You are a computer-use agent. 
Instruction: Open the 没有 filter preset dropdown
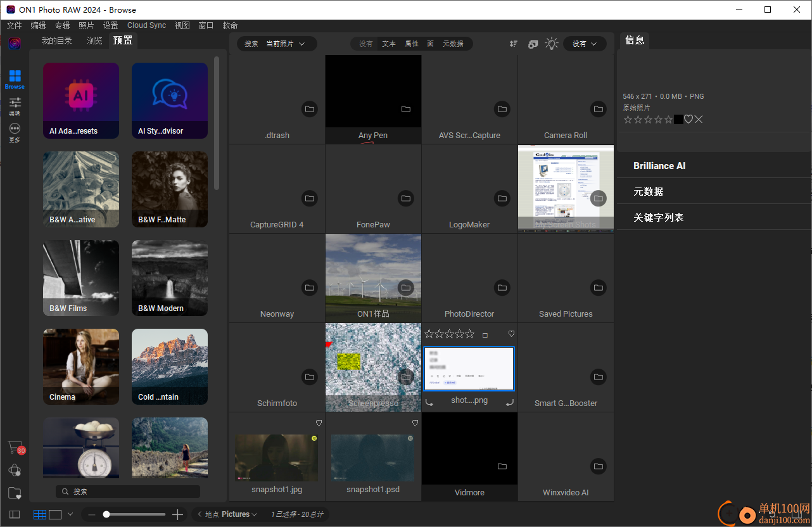[x=585, y=44]
